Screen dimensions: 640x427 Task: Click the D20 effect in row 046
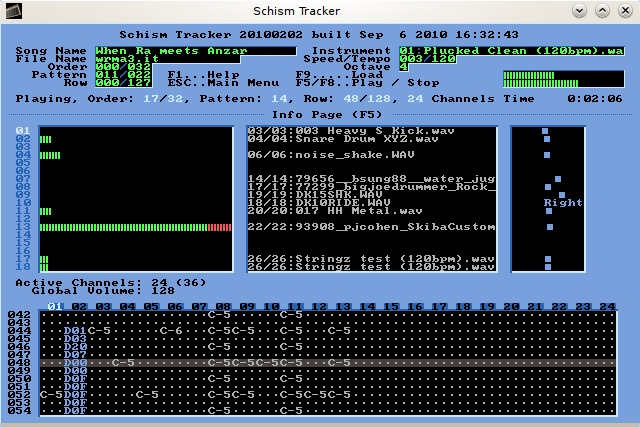click(x=76, y=347)
